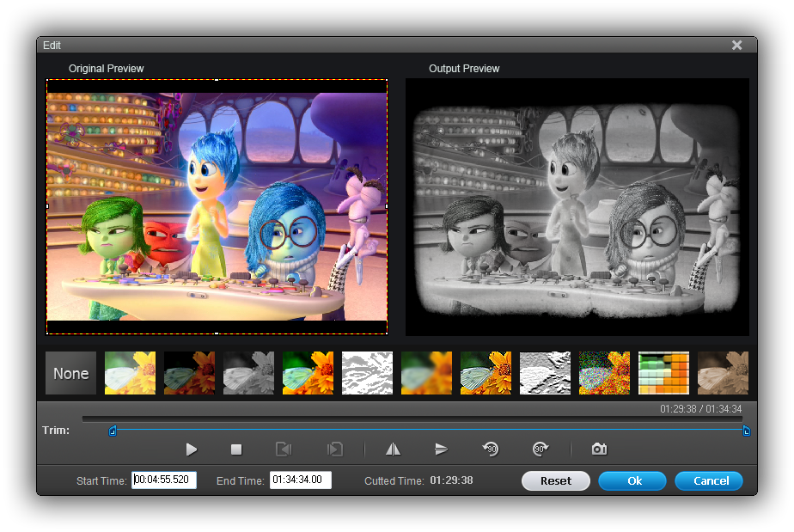This screenshot has height=532, width=794.
Task: Set the trim end point
Action: pos(335,449)
